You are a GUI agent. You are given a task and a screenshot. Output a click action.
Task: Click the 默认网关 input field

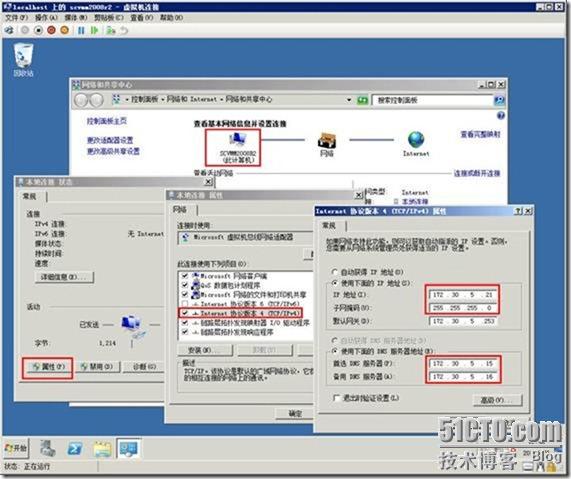point(462,321)
